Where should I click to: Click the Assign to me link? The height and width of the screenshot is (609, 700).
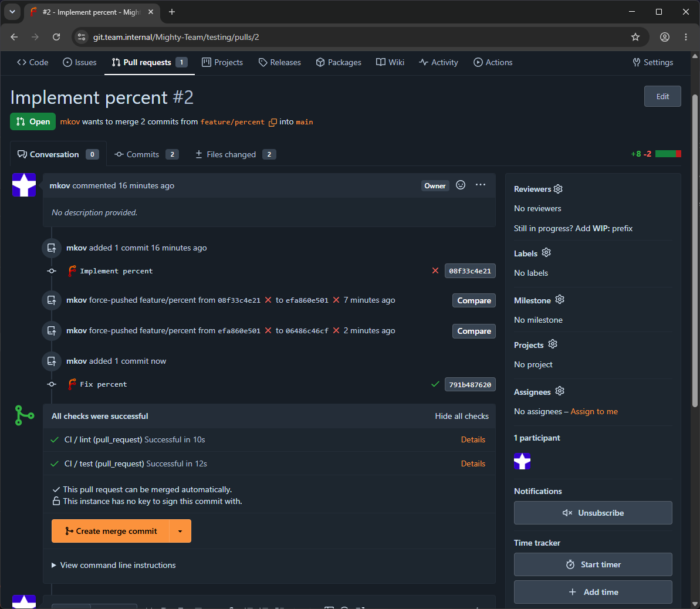point(594,411)
